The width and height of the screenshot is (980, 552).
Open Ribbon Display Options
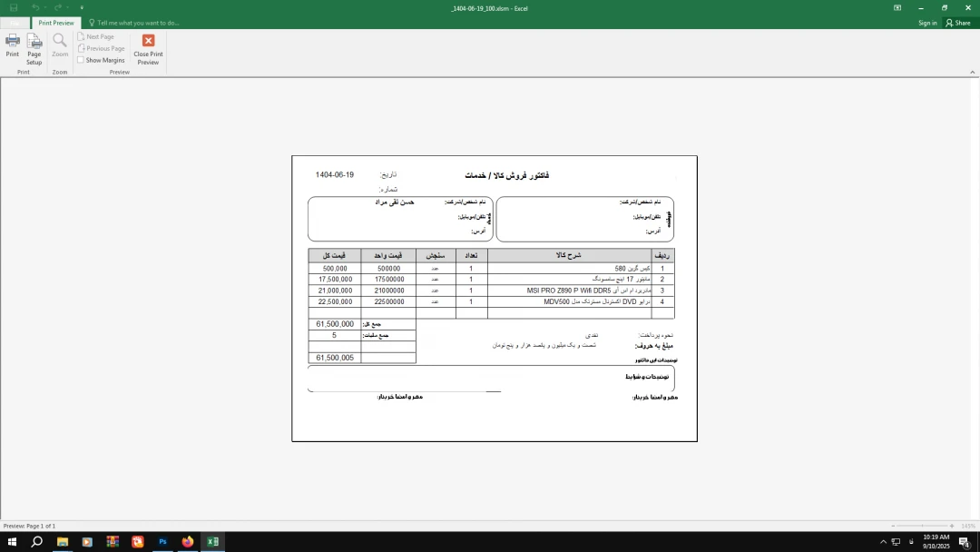(897, 8)
